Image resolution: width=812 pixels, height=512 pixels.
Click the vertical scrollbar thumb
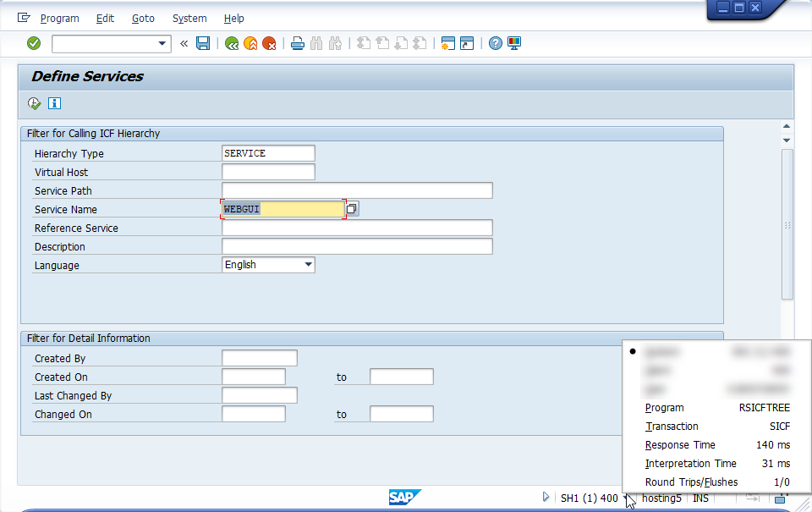point(787,224)
